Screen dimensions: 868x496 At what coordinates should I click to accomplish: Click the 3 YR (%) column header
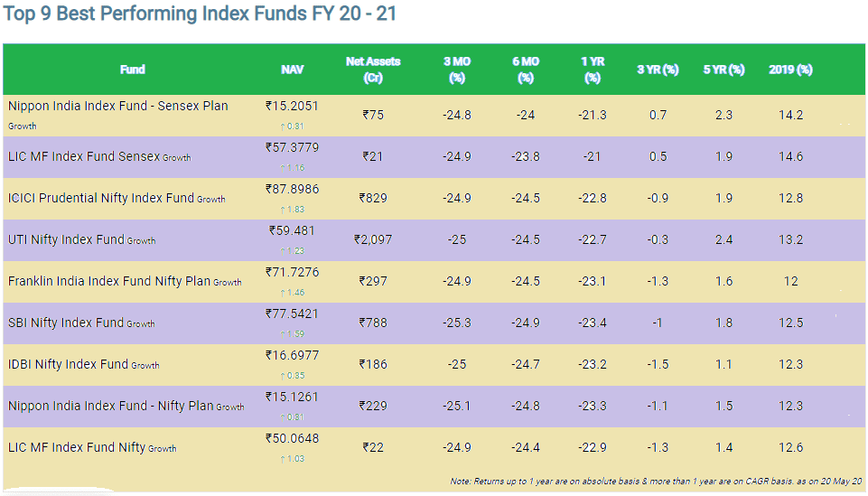(658, 70)
